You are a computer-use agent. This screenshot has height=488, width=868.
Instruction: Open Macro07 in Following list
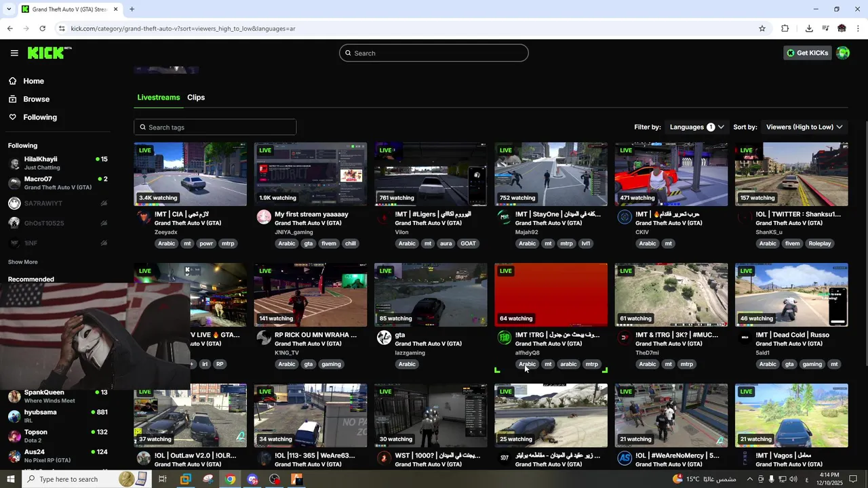tap(58, 183)
